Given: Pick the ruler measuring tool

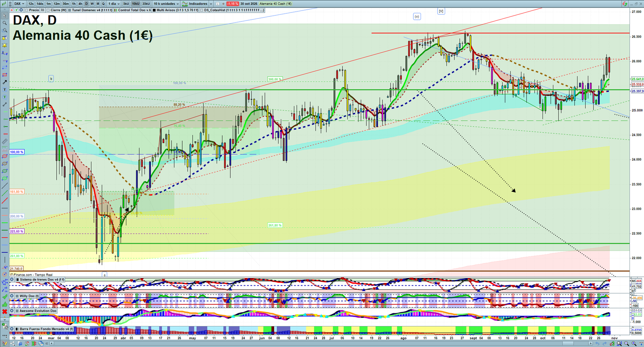Looking at the screenshot, I should (5, 141).
